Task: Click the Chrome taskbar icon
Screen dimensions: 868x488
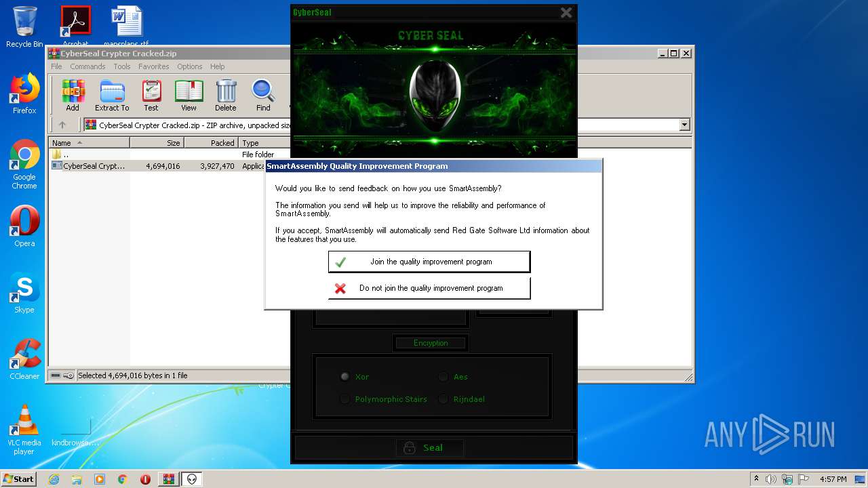Action: point(123,479)
